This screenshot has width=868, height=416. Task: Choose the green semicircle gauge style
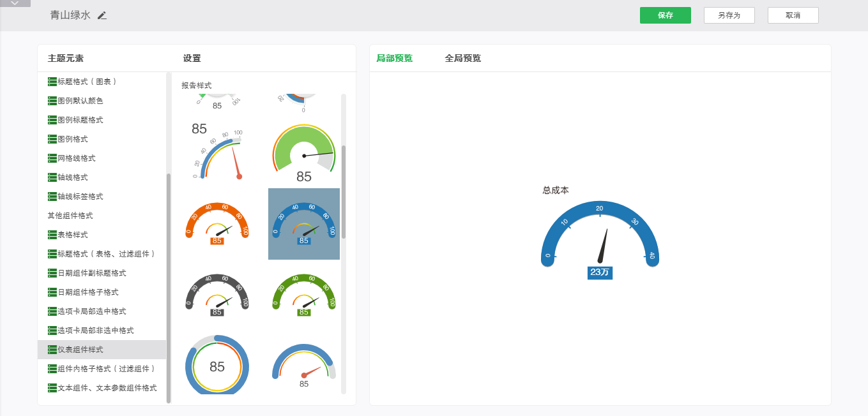[x=304, y=295]
